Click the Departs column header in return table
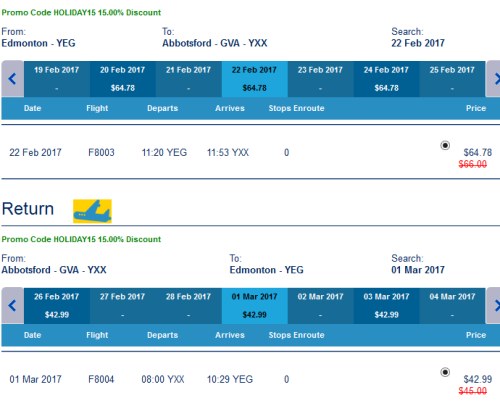The height and width of the screenshot is (403, 500). (163, 335)
